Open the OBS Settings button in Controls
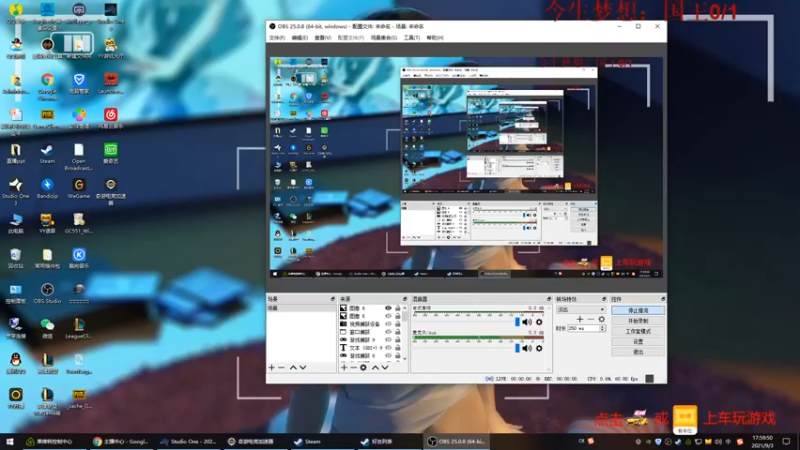The image size is (800, 450). (638, 341)
